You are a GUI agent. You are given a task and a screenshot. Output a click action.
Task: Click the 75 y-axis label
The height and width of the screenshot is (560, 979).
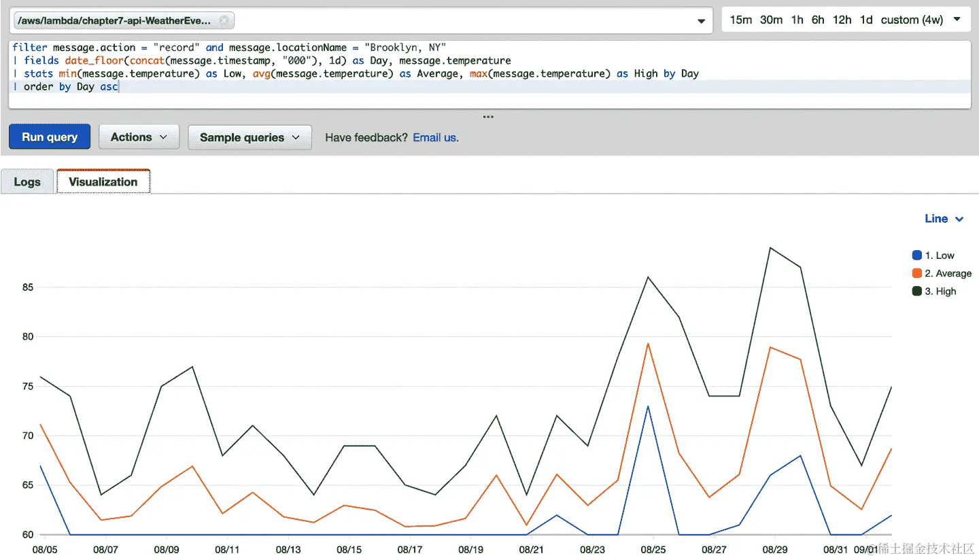(x=27, y=386)
